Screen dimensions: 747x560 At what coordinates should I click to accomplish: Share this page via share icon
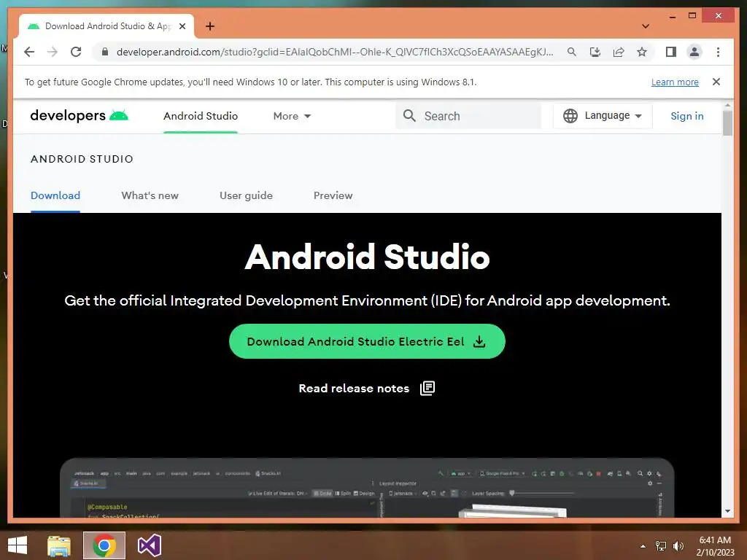[x=619, y=52]
